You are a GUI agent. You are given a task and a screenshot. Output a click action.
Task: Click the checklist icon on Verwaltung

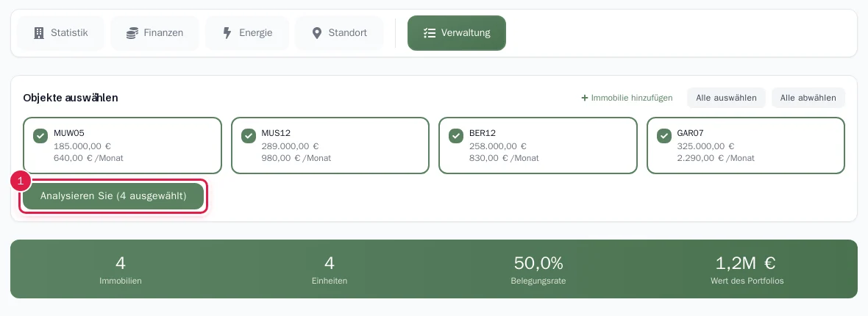430,33
